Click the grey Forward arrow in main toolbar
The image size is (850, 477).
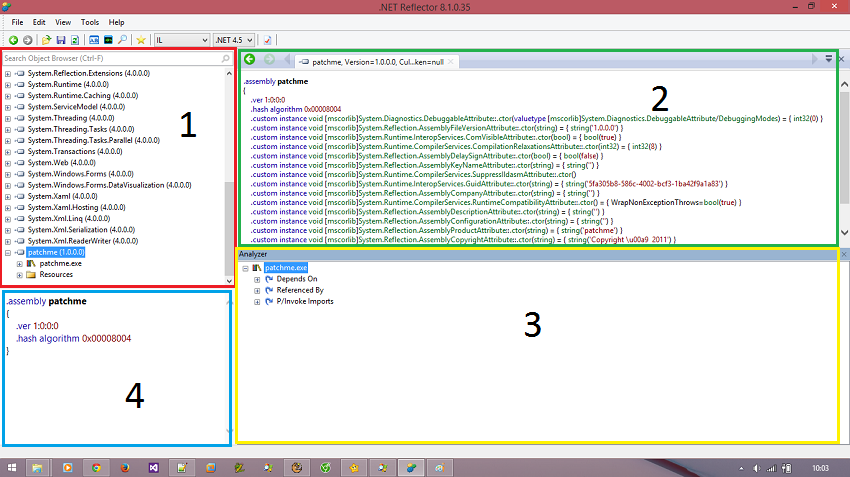coord(28,40)
